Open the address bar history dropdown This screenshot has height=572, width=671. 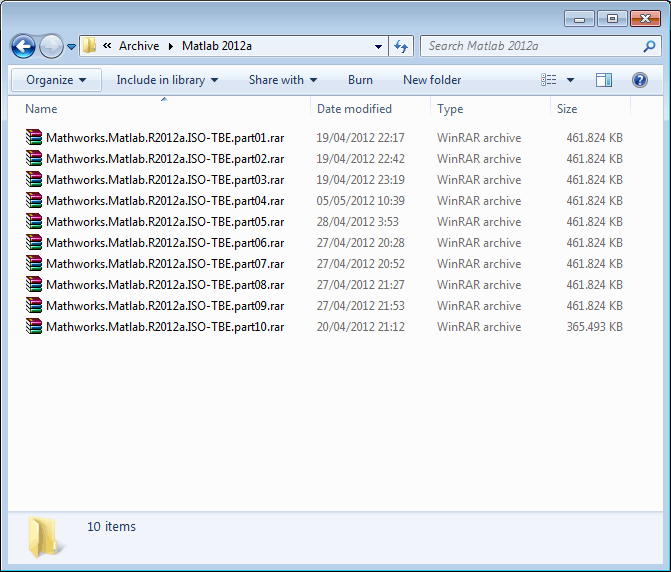pyautogui.click(x=378, y=46)
